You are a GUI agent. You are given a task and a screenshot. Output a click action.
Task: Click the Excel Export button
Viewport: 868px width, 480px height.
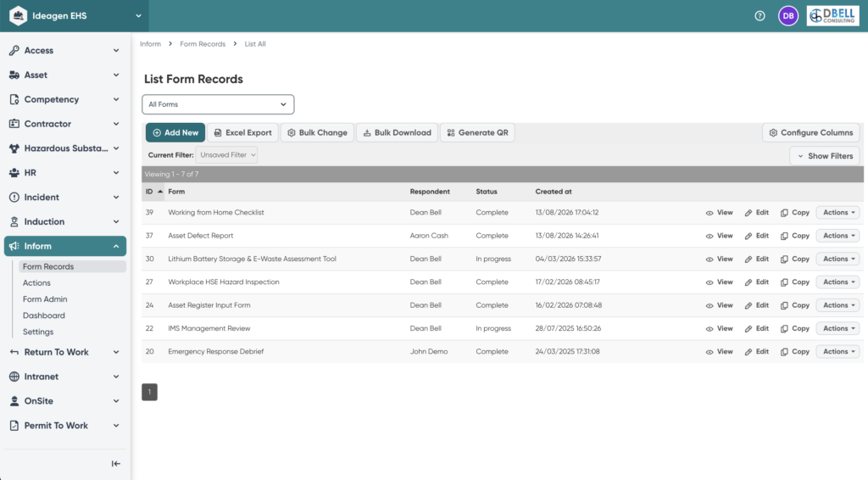click(242, 133)
